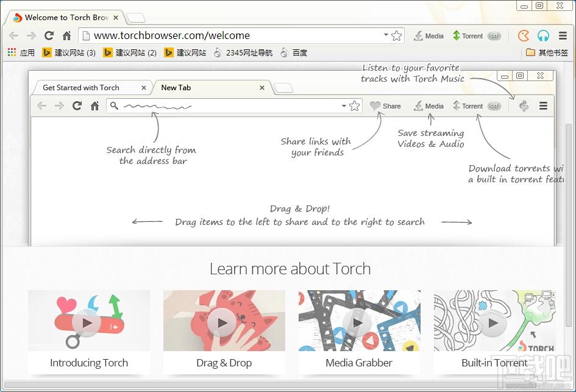Click the browser forward arrow
This screenshot has height=392, width=576.
coord(31,35)
